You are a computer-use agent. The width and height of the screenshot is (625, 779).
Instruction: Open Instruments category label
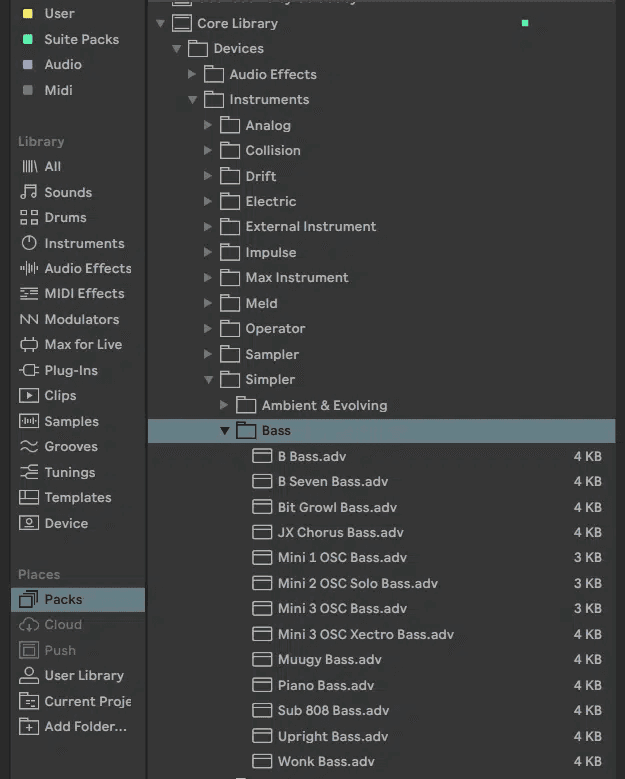click(x=84, y=243)
